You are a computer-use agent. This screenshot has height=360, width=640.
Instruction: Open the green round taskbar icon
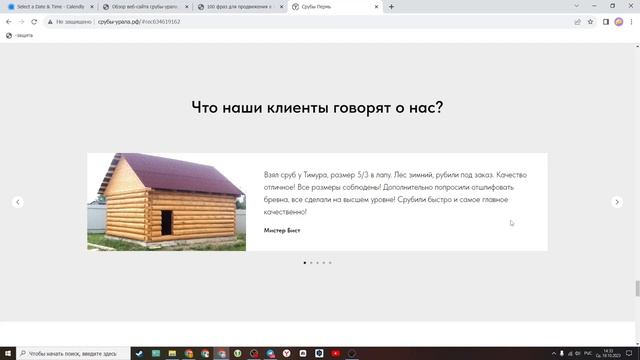(238, 353)
